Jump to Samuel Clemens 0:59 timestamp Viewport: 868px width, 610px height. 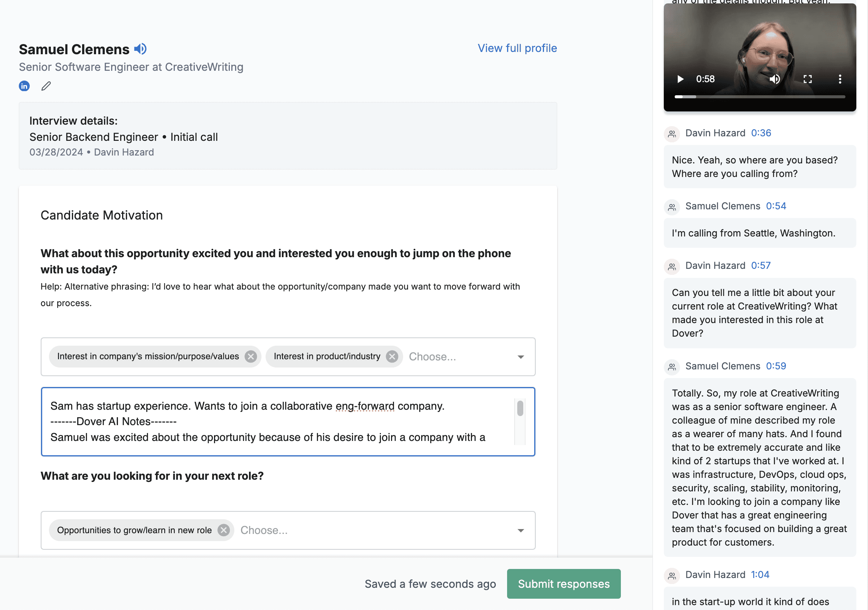tap(776, 366)
